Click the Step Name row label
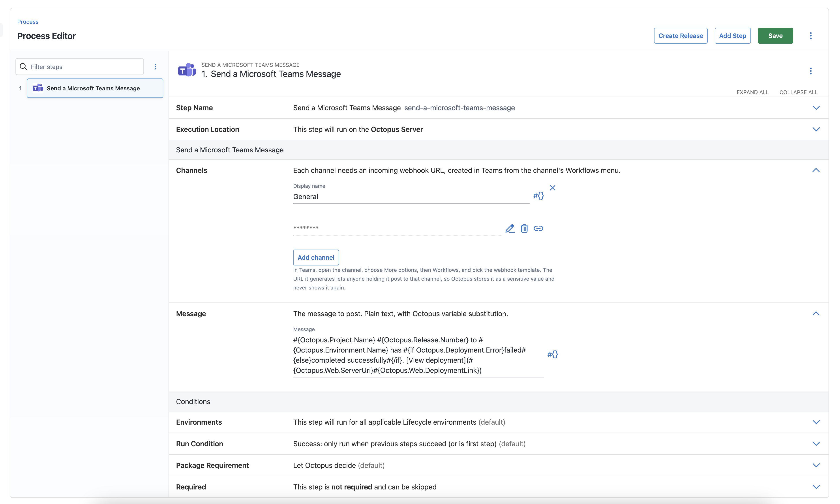The width and height of the screenshot is (840, 504). [x=194, y=108]
